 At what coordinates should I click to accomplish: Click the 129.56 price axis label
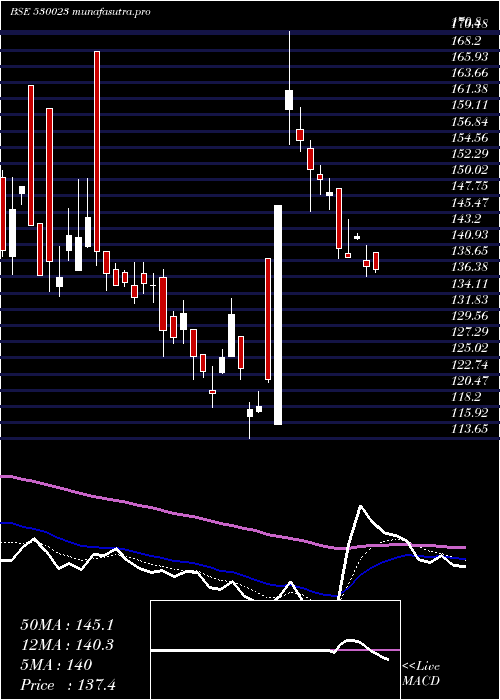point(470,316)
